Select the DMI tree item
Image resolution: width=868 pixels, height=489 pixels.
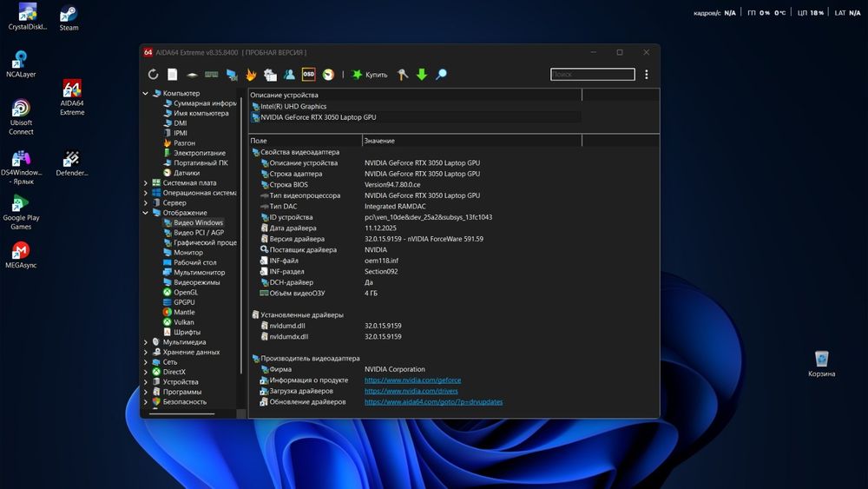[175, 123]
